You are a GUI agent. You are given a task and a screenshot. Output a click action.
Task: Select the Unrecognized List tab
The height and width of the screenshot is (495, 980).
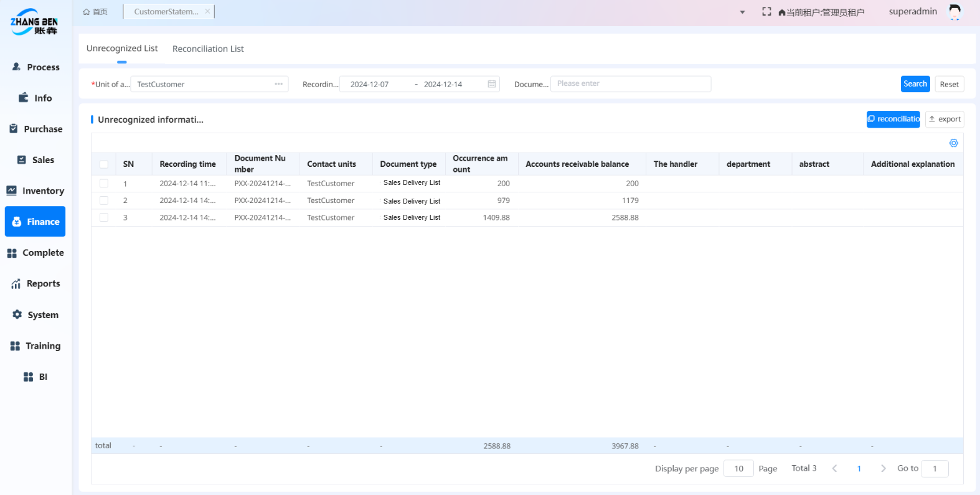122,49
